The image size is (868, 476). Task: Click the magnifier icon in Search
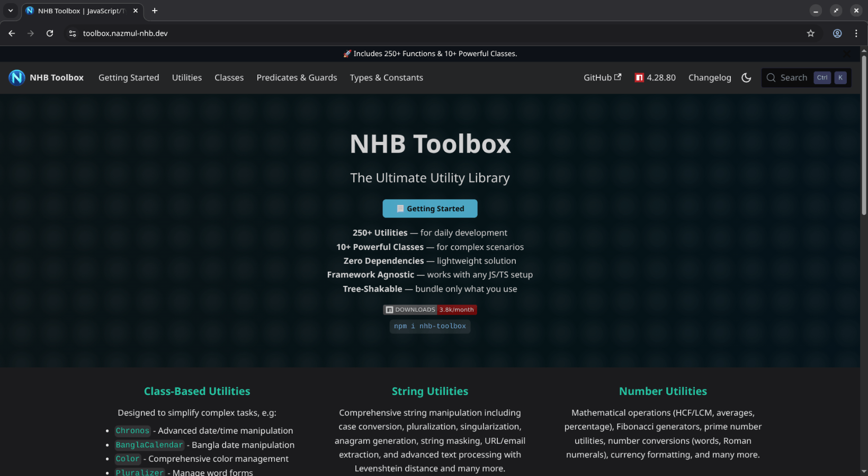(x=771, y=78)
